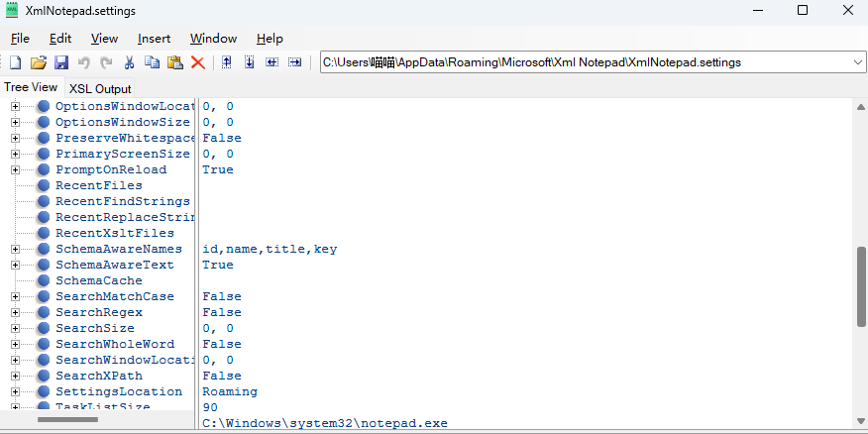Select the blue node icon of RecentXsltFiles
This screenshot has width=868, height=434.
(44, 233)
